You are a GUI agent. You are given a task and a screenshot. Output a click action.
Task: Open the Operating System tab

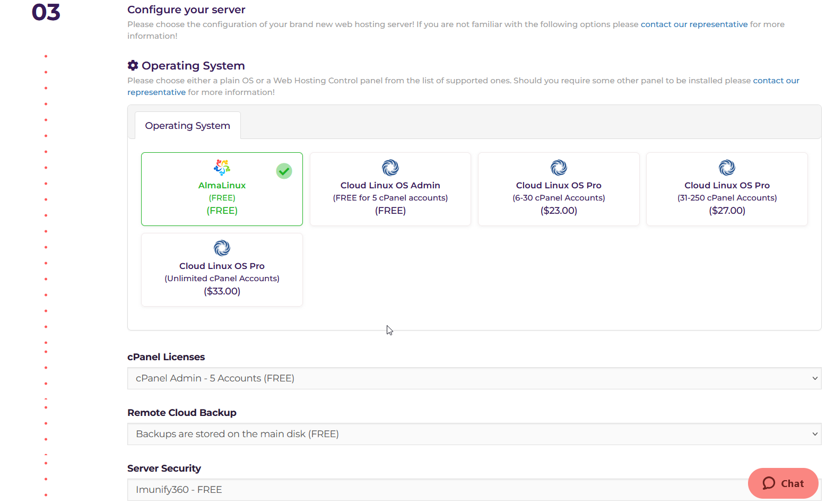click(187, 126)
